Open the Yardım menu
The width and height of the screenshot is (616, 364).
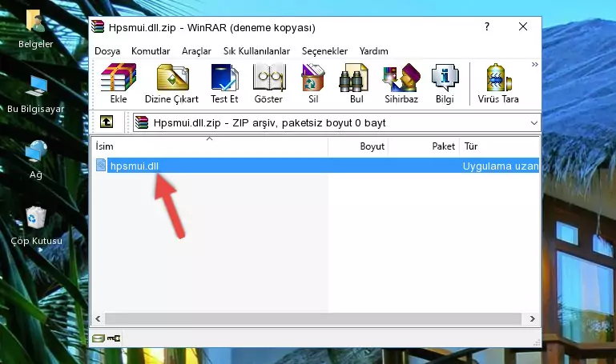(373, 51)
